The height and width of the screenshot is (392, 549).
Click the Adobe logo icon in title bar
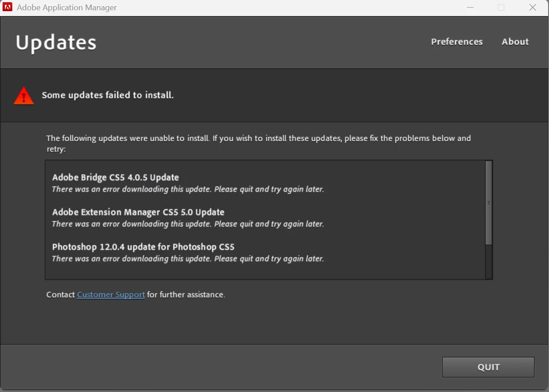click(x=8, y=8)
